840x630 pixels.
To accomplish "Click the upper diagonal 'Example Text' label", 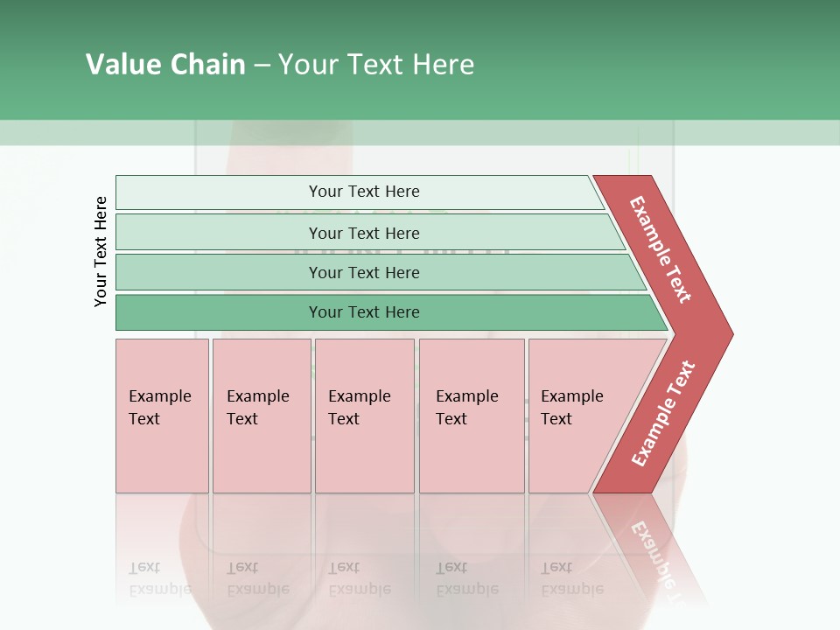I will point(661,249).
